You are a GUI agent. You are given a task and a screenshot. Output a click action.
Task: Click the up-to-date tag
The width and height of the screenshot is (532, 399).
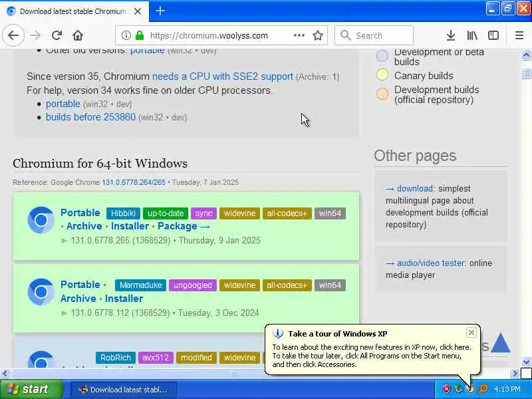point(166,213)
